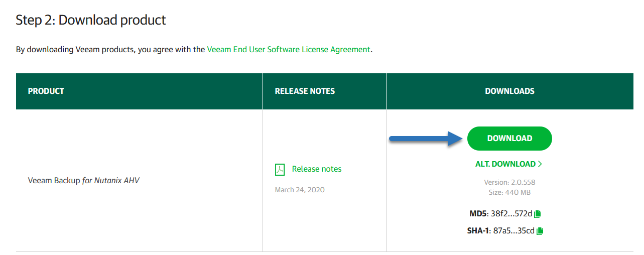Select the DOWNLOADS column header
The width and height of the screenshot is (644, 255).
[509, 91]
